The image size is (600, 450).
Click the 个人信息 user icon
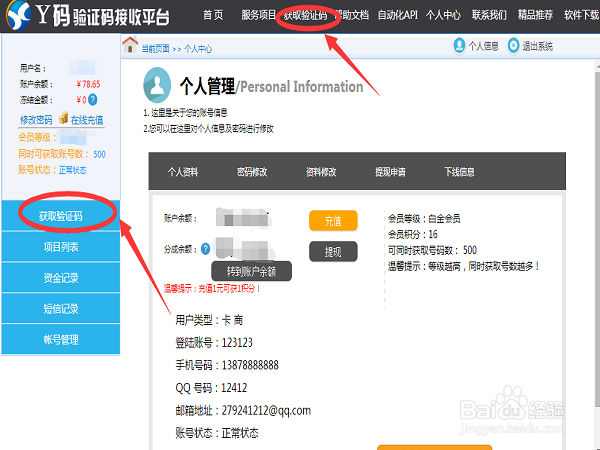tap(459, 46)
